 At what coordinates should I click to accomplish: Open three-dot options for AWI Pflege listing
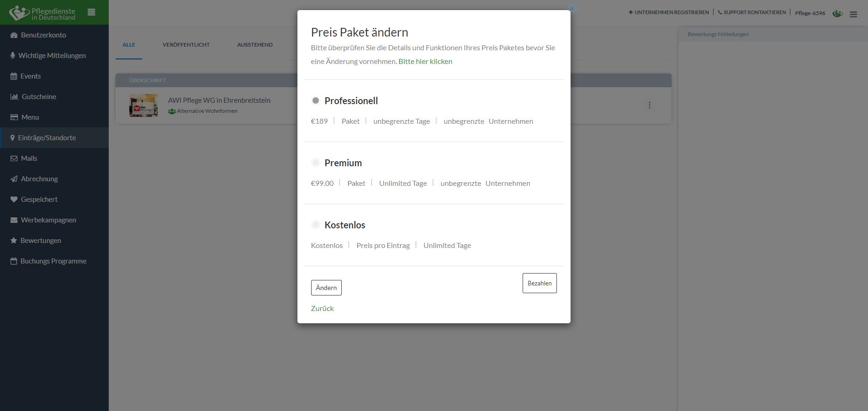click(649, 105)
